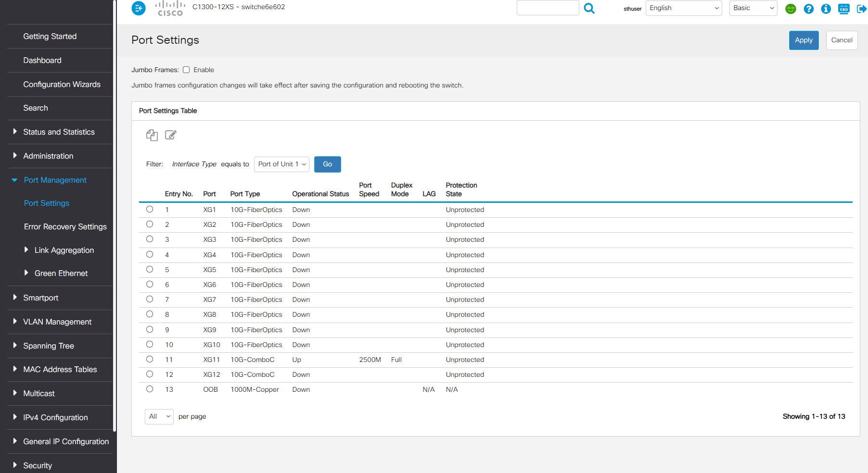The height and width of the screenshot is (473, 868).
Task: Open the CBD dashboard icon
Action: click(x=843, y=9)
